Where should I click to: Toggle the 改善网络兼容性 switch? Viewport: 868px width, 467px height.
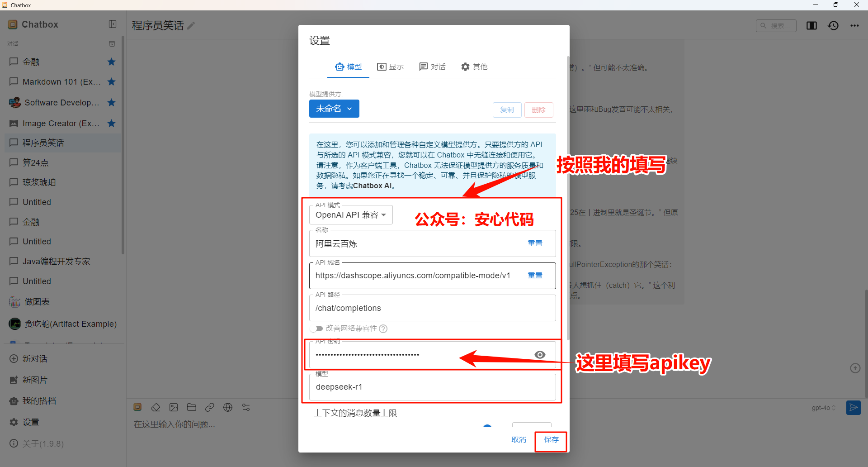coord(317,329)
